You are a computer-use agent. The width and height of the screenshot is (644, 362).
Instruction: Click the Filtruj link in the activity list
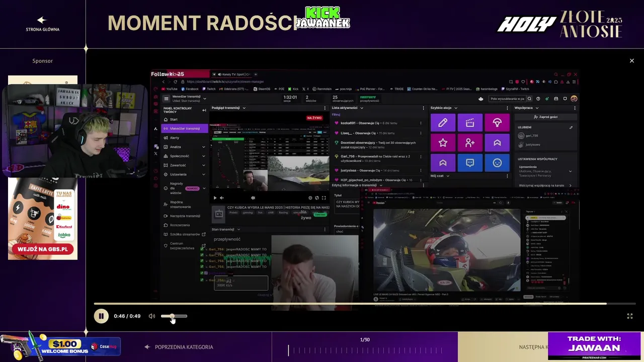click(x=336, y=115)
